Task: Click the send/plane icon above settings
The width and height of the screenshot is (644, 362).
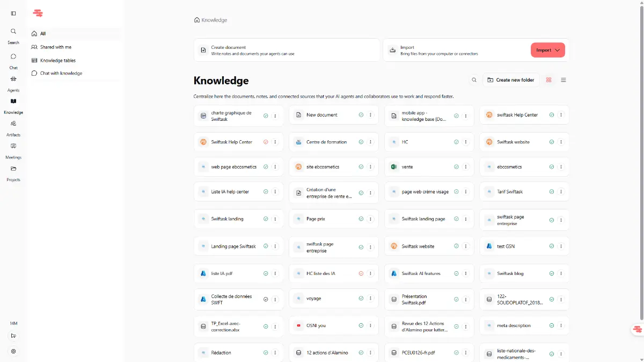Action: pos(13,336)
